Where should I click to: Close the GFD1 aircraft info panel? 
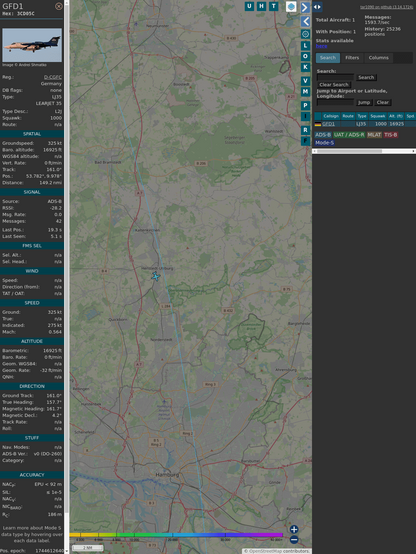(x=59, y=6)
